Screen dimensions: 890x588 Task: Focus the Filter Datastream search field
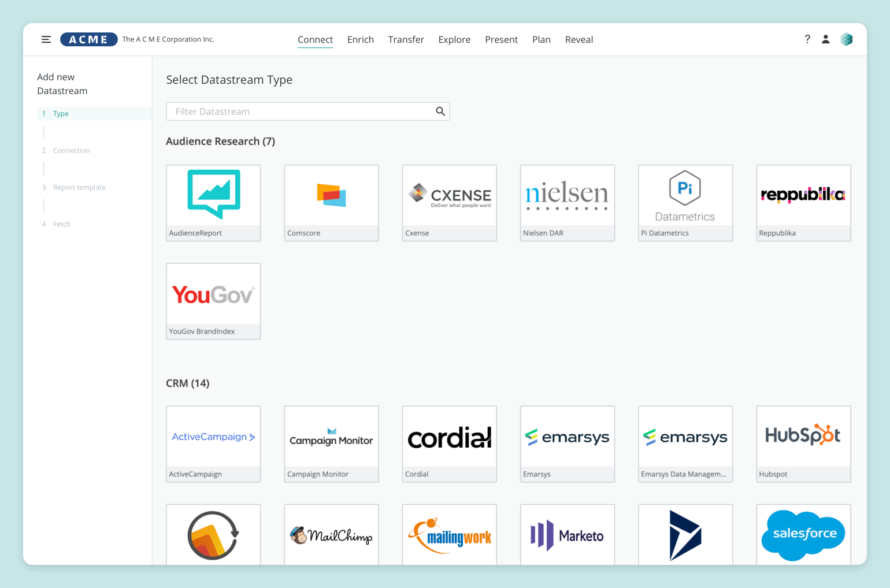307,111
